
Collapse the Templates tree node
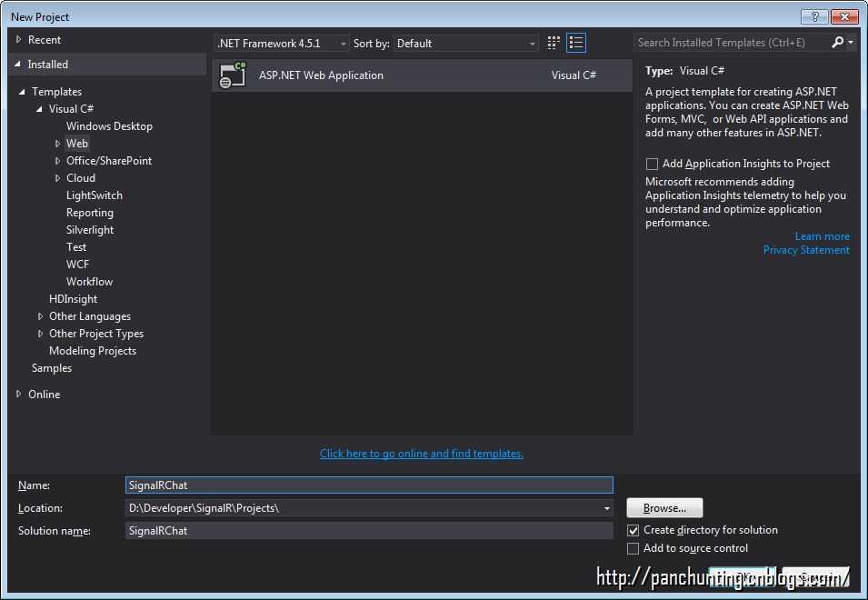coord(22,92)
